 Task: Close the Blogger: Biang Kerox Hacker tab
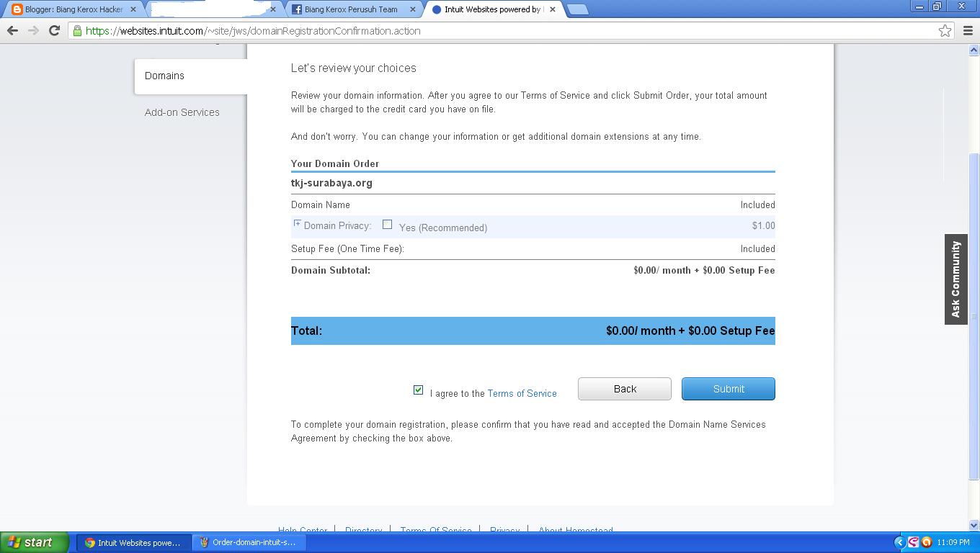pyautogui.click(x=133, y=9)
